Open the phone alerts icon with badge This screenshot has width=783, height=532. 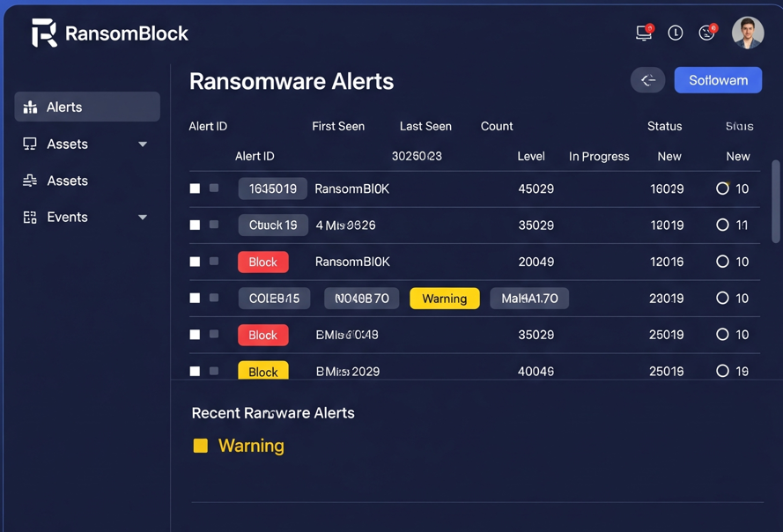click(x=706, y=33)
